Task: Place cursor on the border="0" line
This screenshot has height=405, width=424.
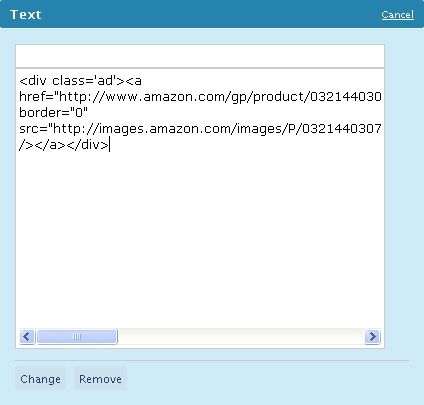Action: (53, 113)
